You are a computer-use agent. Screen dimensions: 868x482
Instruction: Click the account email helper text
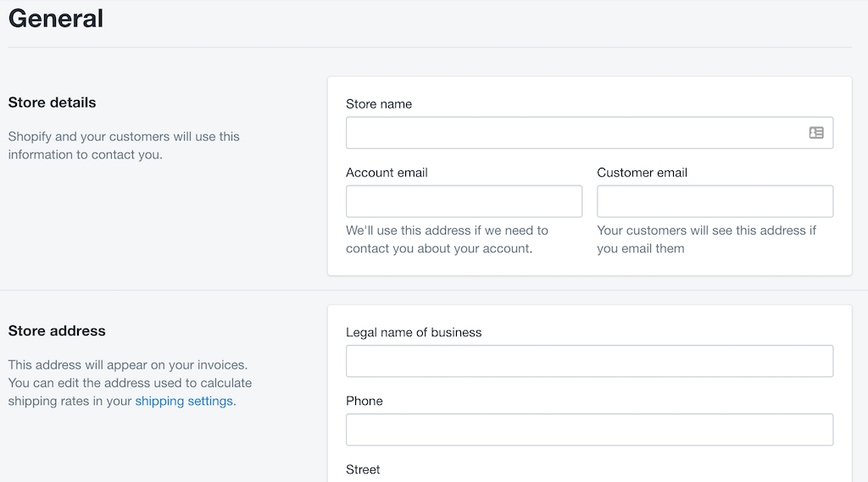click(448, 240)
